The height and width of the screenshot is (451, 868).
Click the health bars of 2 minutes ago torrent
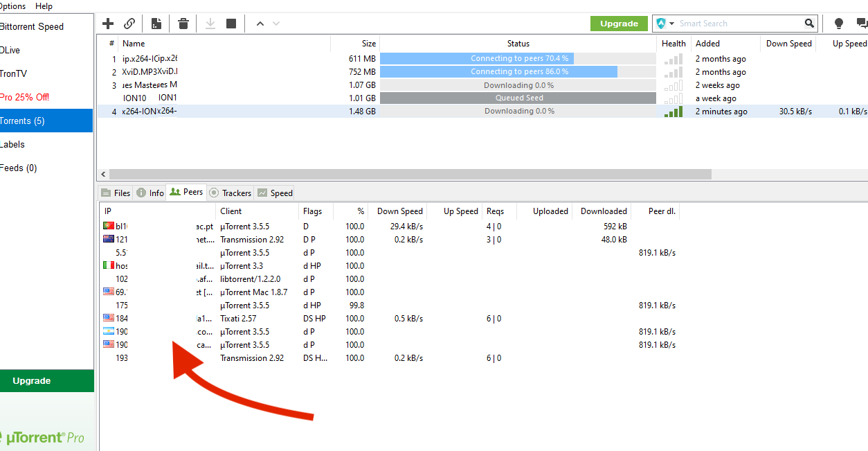[673, 111]
